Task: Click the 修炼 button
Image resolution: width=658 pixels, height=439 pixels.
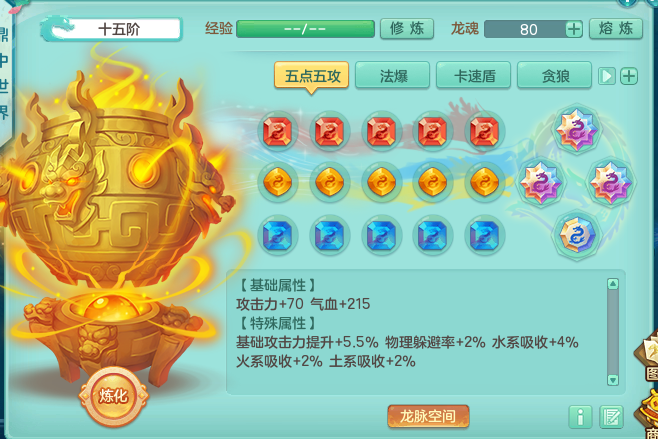Action: (407, 29)
